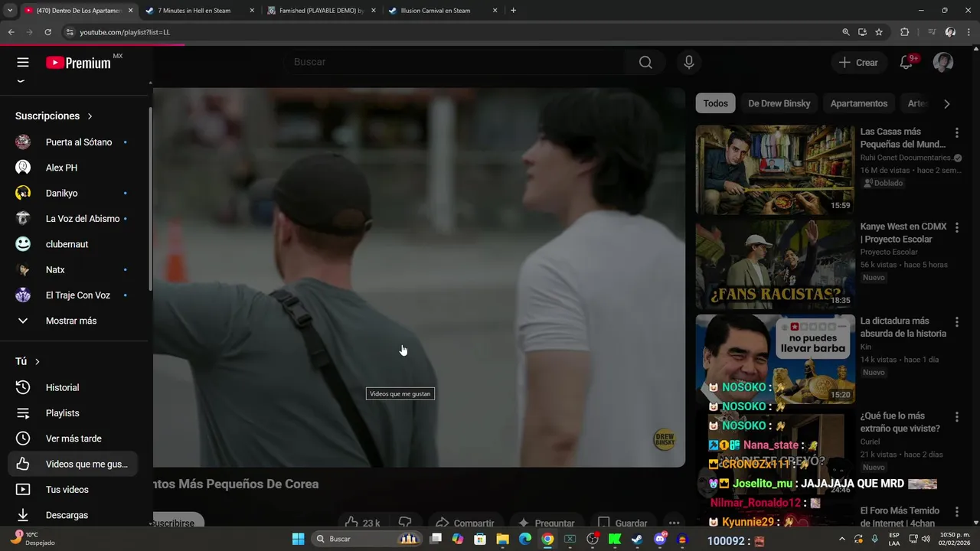
Task: Start voice search with microphone
Action: 689,63
